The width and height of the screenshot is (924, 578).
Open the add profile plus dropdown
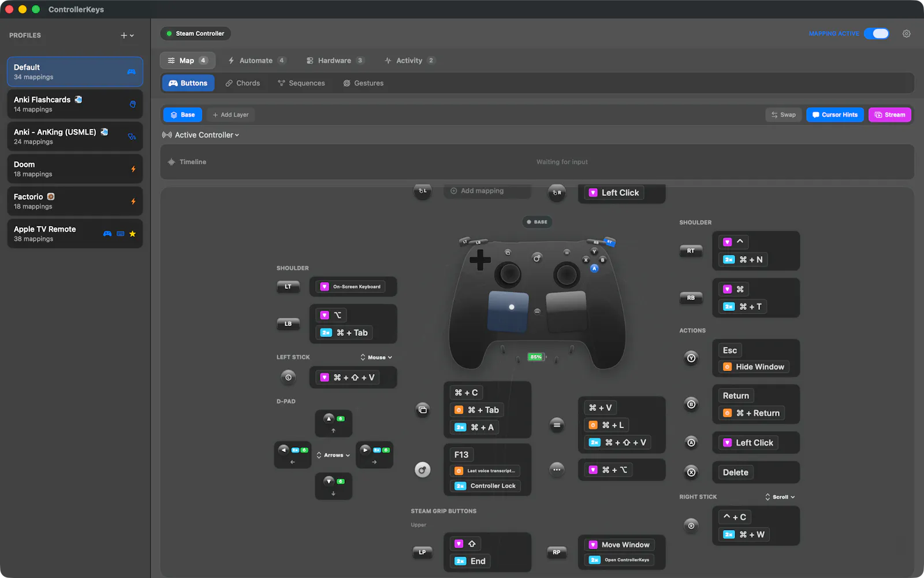pyautogui.click(x=127, y=35)
